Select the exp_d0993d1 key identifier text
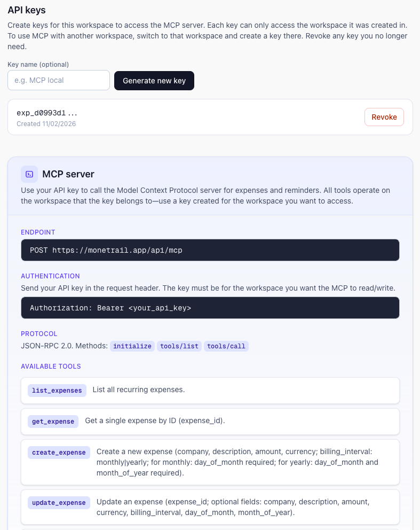The width and height of the screenshot is (420, 530). (x=47, y=113)
